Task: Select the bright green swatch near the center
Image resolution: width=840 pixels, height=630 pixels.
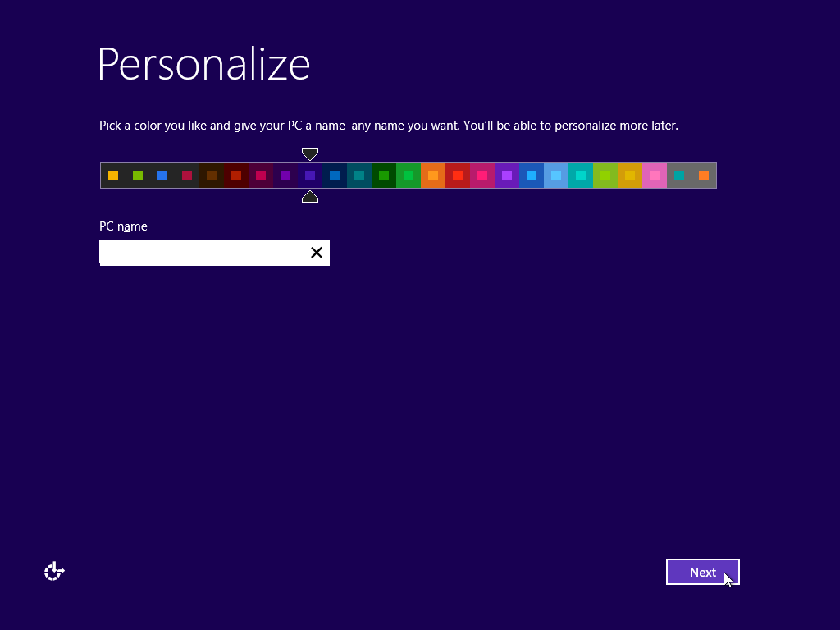Action: 409,175
